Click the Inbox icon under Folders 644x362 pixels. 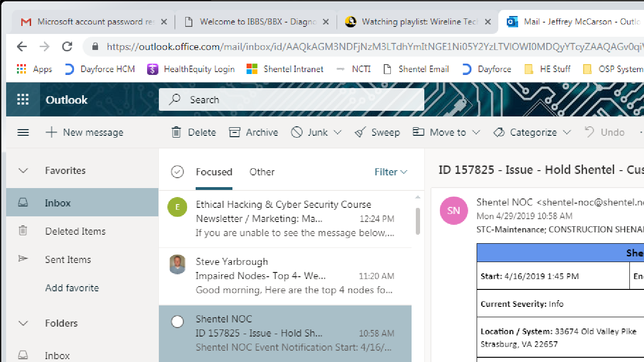23,355
